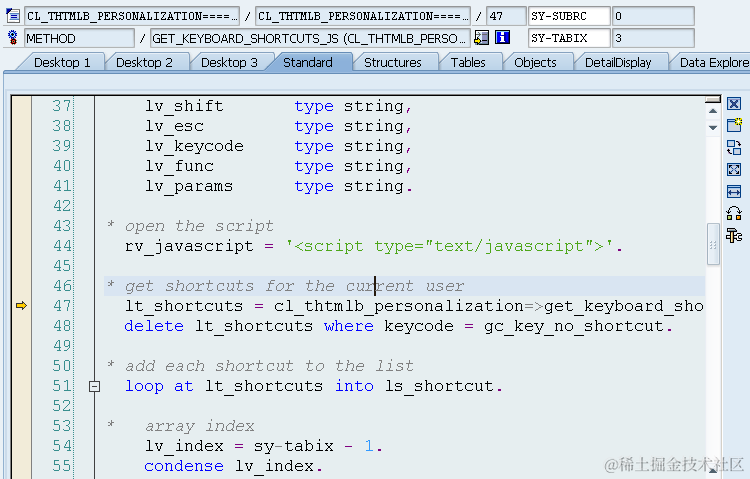
Task: Switch to Desktop 2 tab
Action: (x=144, y=63)
